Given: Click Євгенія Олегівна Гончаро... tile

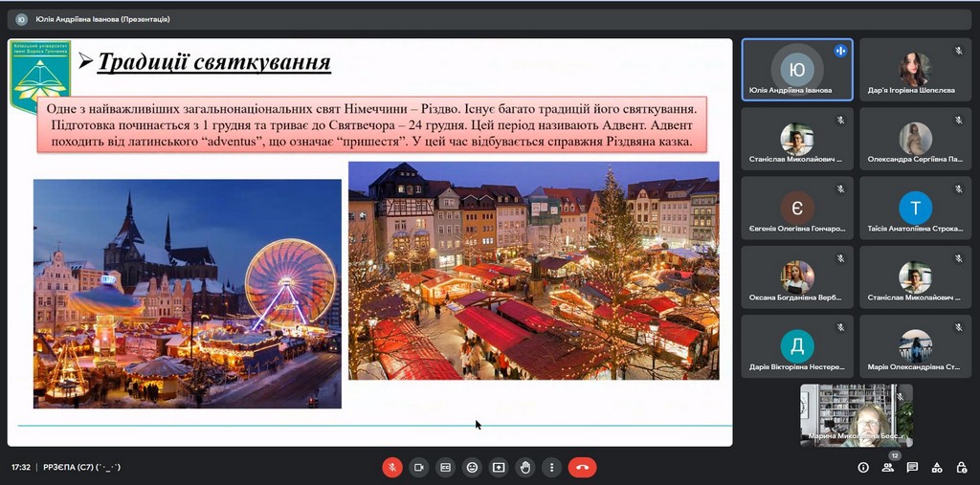Looking at the screenshot, I should (x=797, y=209).
